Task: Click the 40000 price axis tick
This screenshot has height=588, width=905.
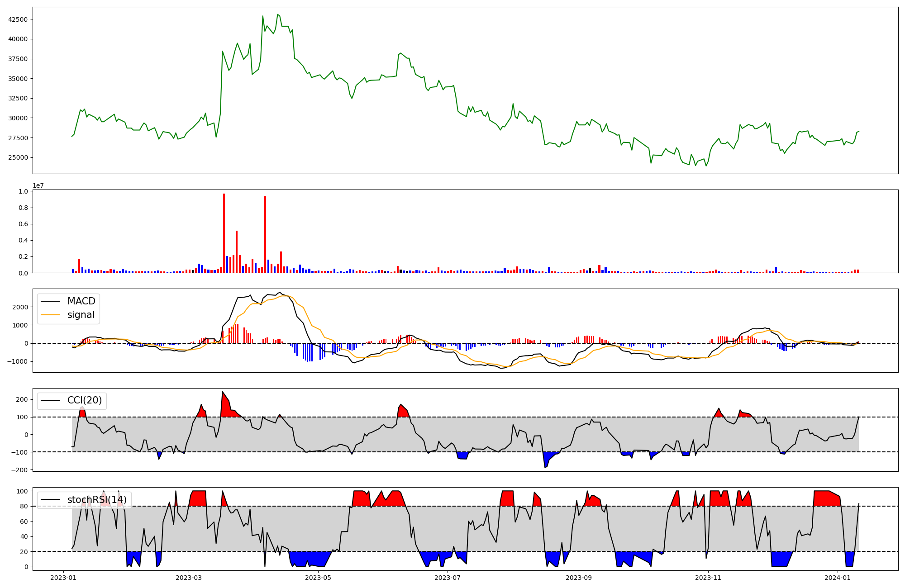Action: (19, 39)
